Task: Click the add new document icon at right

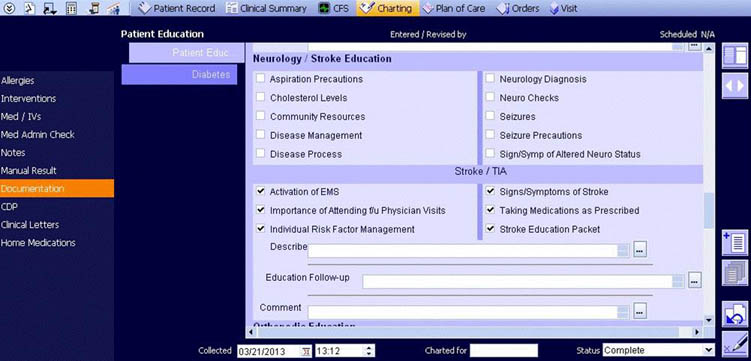Action: pos(735,243)
